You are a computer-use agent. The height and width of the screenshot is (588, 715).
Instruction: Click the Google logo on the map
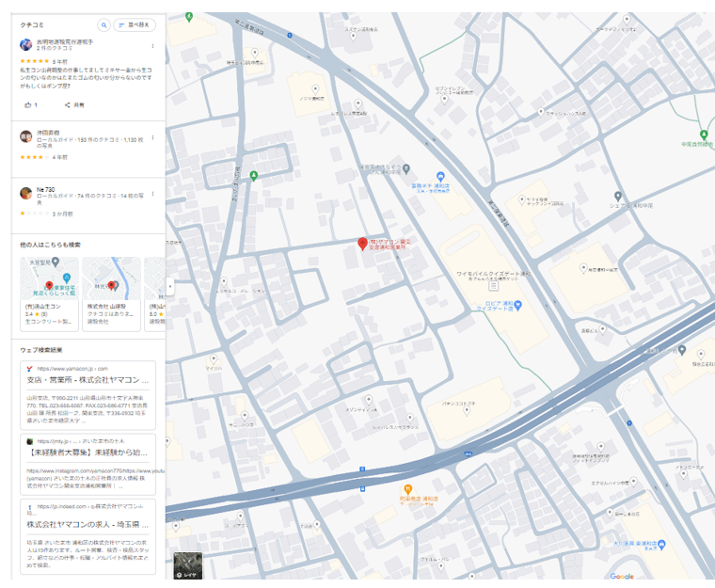621,576
